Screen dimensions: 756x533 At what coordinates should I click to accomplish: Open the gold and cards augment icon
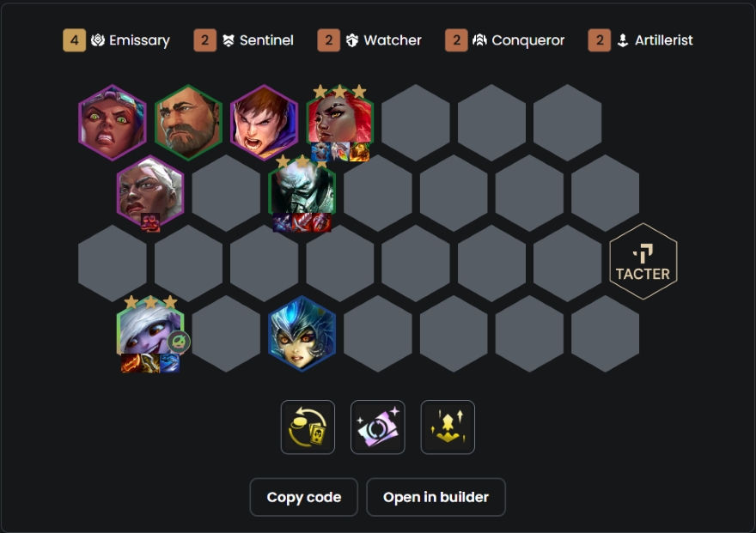308,427
